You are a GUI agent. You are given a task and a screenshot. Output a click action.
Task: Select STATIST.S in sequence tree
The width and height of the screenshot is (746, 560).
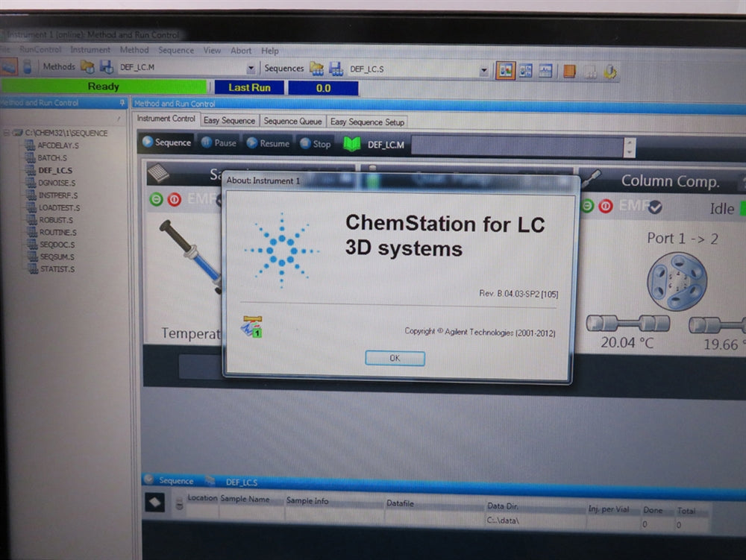pos(57,269)
